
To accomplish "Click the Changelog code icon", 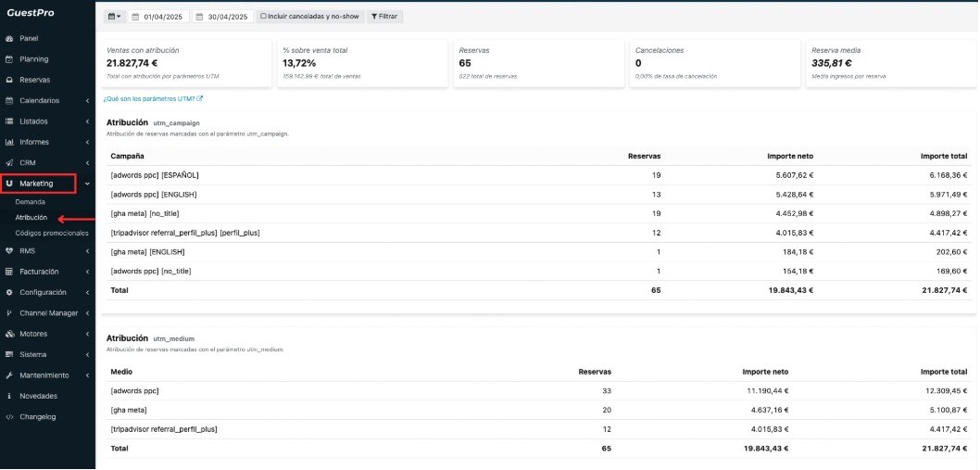I will (9, 417).
